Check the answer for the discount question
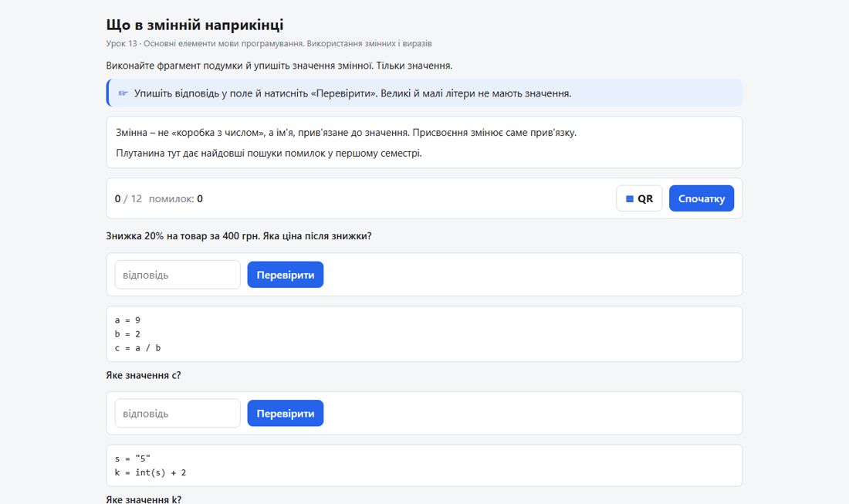 coord(286,275)
